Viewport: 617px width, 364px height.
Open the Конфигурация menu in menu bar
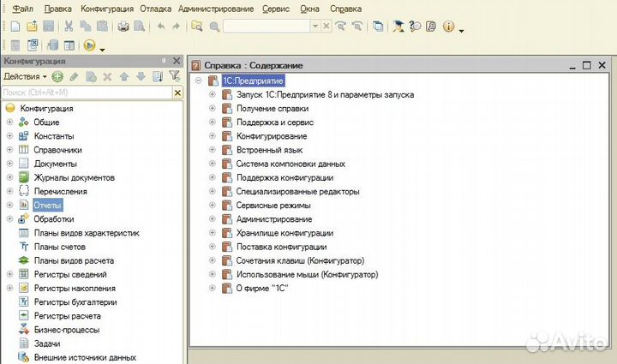[107, 9]
